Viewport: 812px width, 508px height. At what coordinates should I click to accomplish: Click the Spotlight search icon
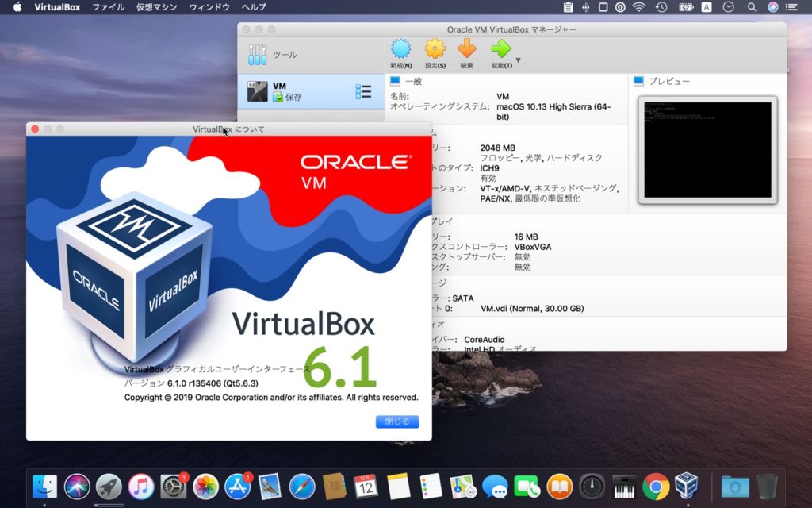tap(751, 7)
